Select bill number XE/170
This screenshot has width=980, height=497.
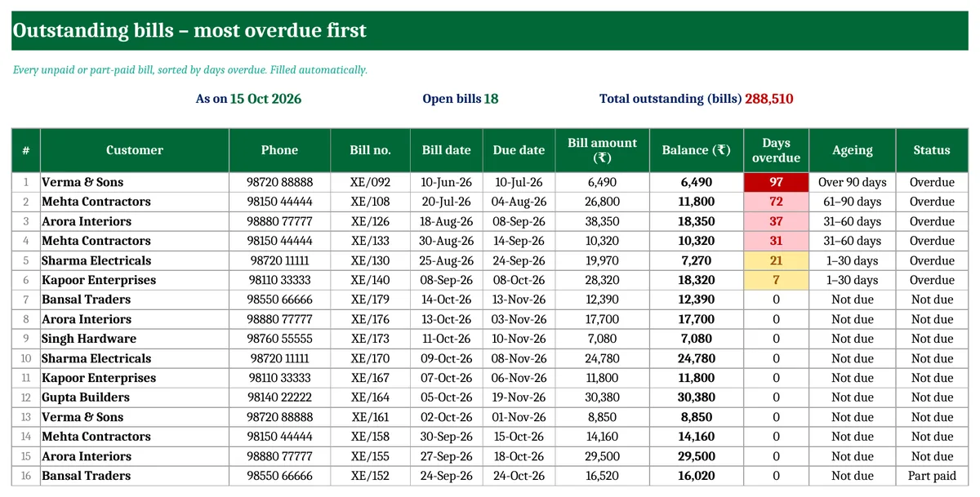tap(371, 358)
